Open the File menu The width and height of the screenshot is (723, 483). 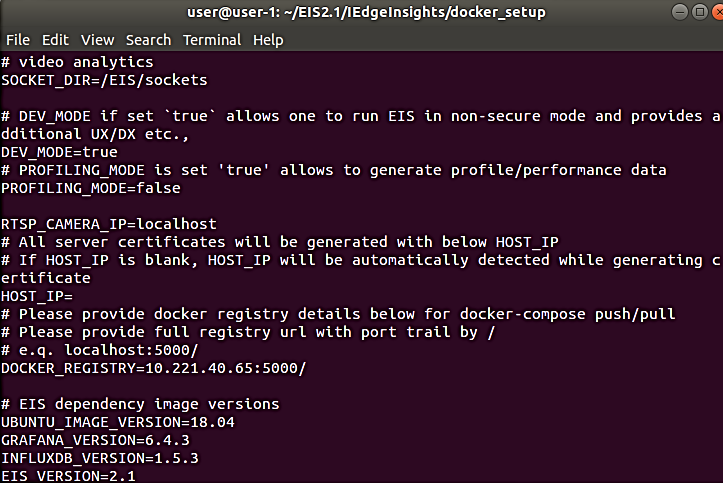tap(18, 40)
